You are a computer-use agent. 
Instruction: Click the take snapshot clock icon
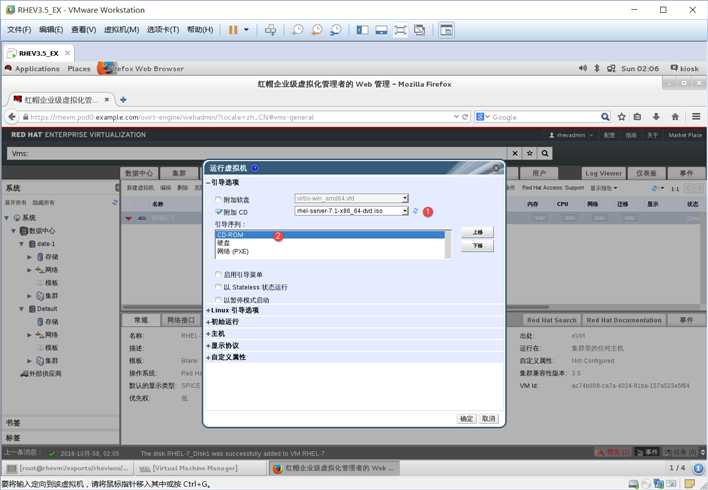point(298,30)
